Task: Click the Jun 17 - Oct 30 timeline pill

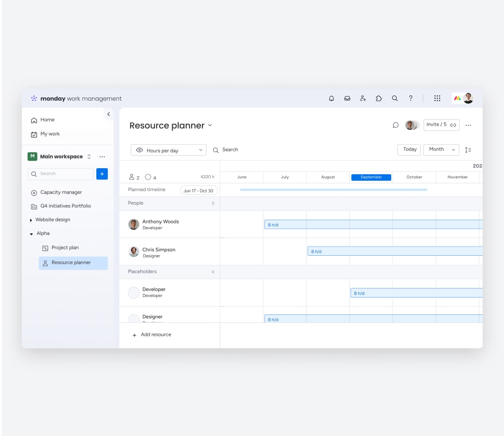Action: tap(199, 190)
